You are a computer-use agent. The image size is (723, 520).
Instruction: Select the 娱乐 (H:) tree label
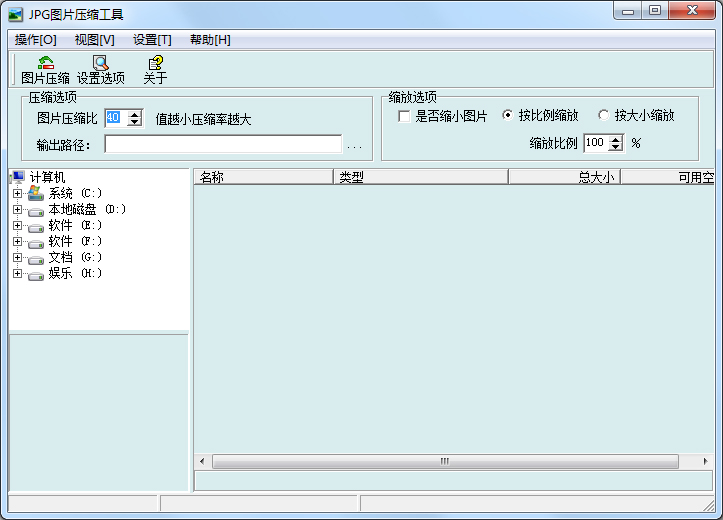pos(75,273)
